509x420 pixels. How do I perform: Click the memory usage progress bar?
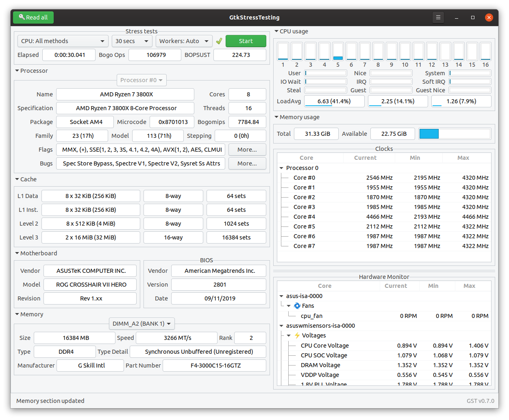tap(455, 134)
